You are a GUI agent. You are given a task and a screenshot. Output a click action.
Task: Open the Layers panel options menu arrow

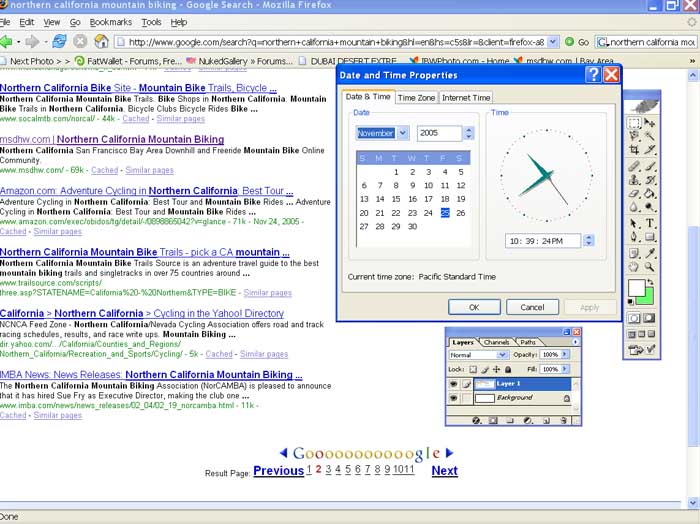click(575, 342)
